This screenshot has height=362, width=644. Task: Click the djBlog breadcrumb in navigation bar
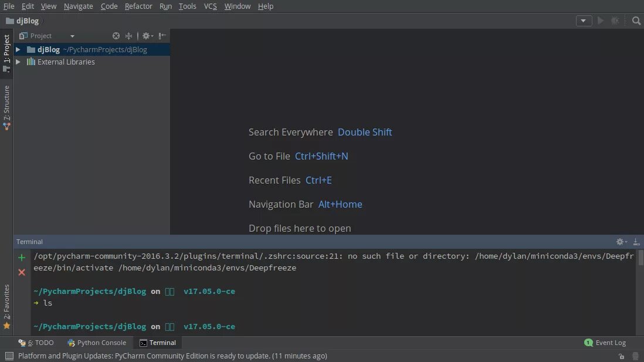[23, 21]
